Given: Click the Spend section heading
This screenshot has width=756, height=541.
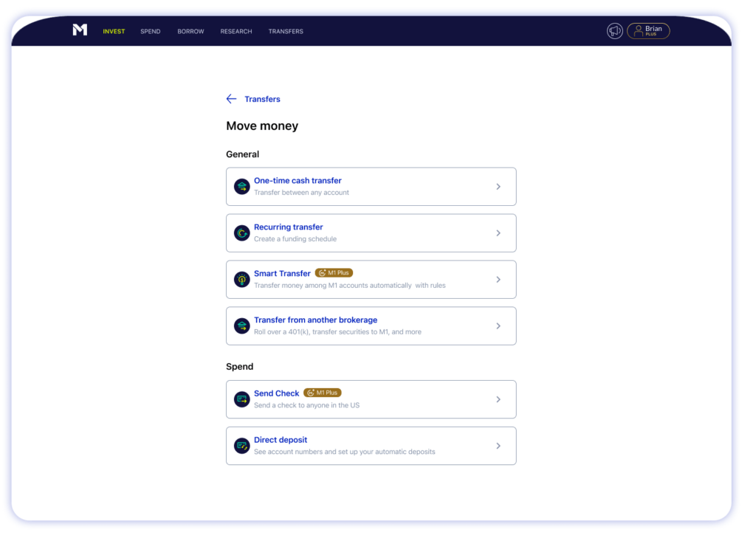Looking at the screenshot, I should click(x=240, y=367).
